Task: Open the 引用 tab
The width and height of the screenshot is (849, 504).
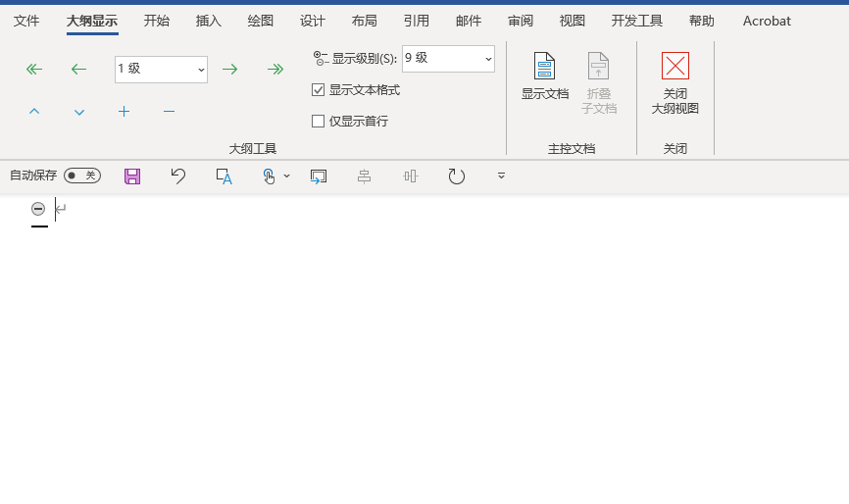Action: click(417, 22)
